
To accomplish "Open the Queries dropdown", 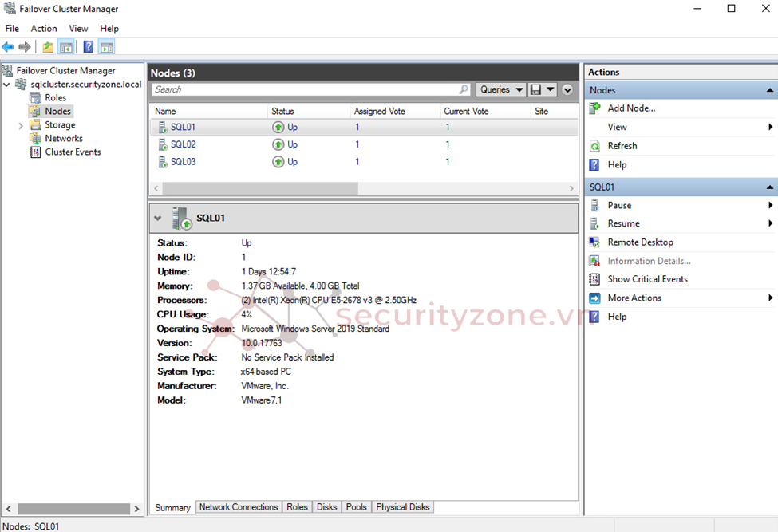I will point(501,90).
